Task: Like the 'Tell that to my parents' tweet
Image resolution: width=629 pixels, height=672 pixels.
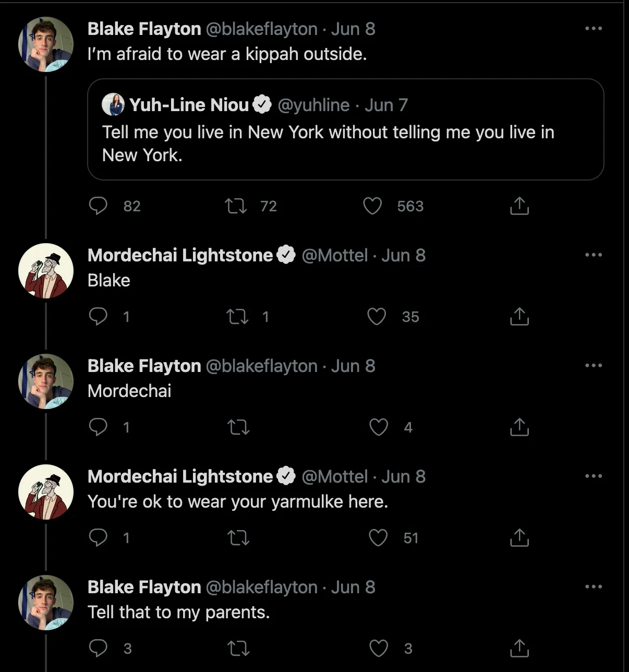Action: point(379,649)
